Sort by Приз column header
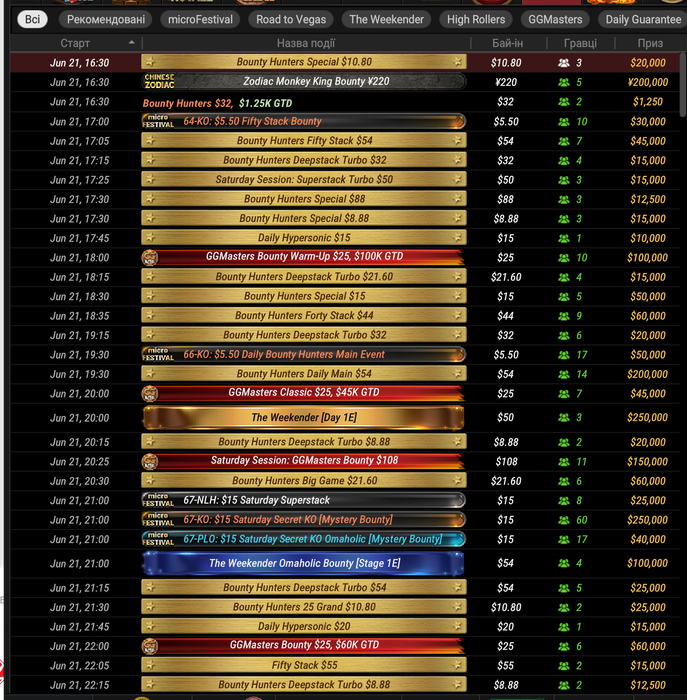This screenshot has width=687, height=700. 650,43
